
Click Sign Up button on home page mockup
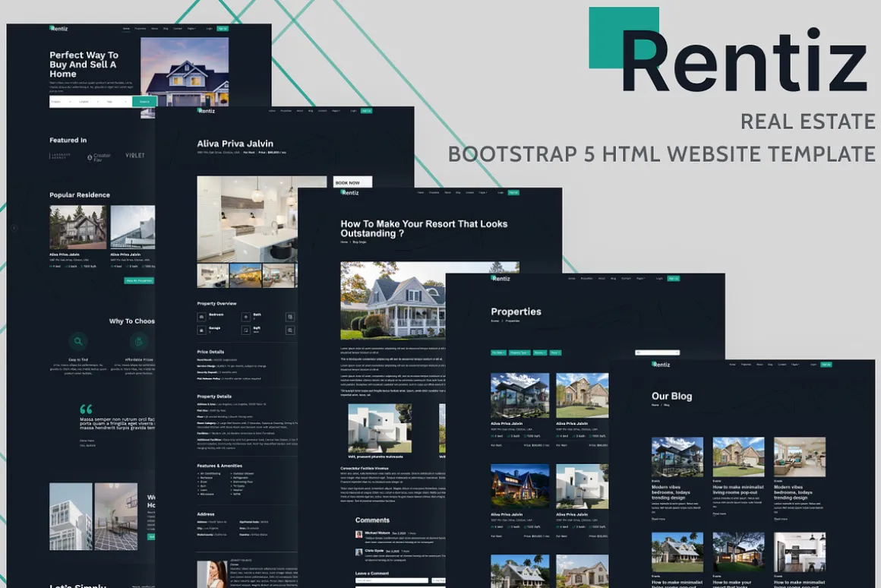[223, 28]
